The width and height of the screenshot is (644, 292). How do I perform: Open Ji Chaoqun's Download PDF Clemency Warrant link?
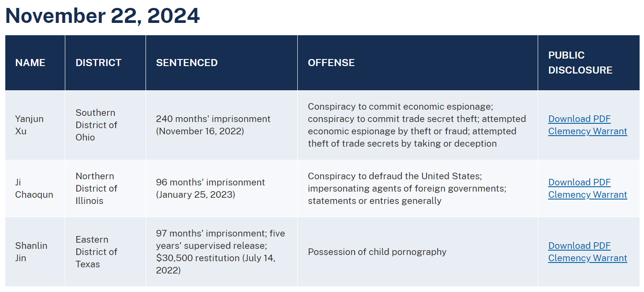coord(587,189)
